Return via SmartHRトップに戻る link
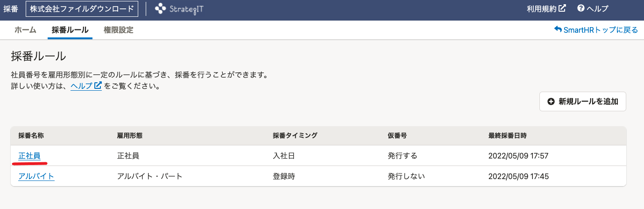Viewport: 644px width, 209px height. click(596, 30)
